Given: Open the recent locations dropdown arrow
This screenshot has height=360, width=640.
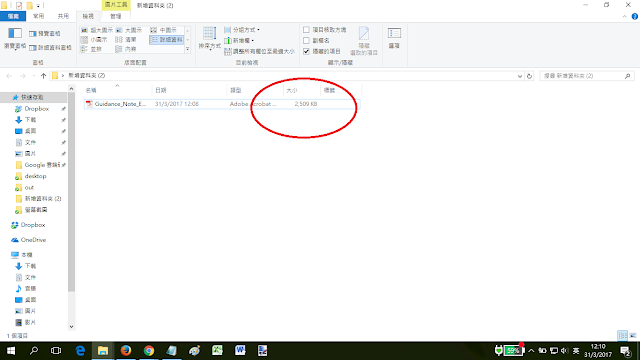Looking at the screenshot, I should tap(33, 76).
